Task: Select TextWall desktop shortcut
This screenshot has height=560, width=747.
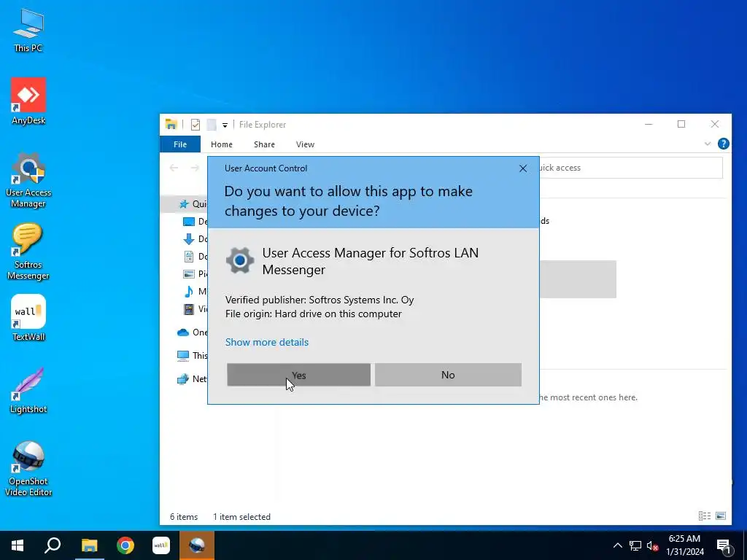Action: coord(28,318)
